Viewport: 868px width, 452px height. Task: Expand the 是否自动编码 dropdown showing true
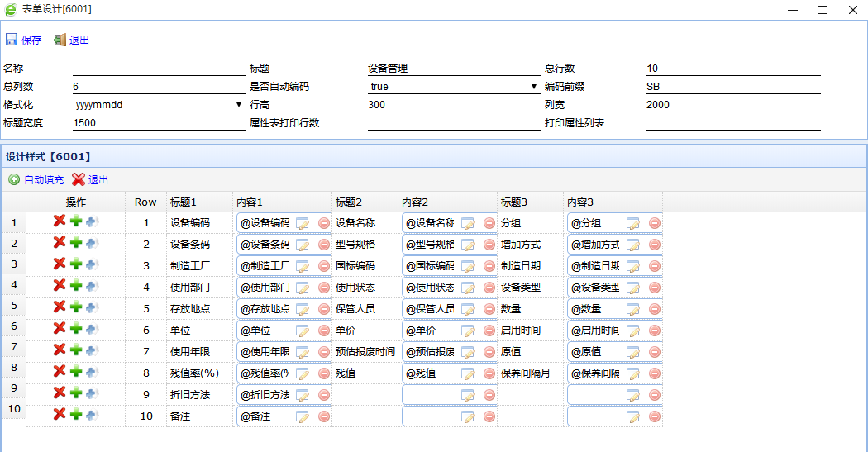coord(534,87)
